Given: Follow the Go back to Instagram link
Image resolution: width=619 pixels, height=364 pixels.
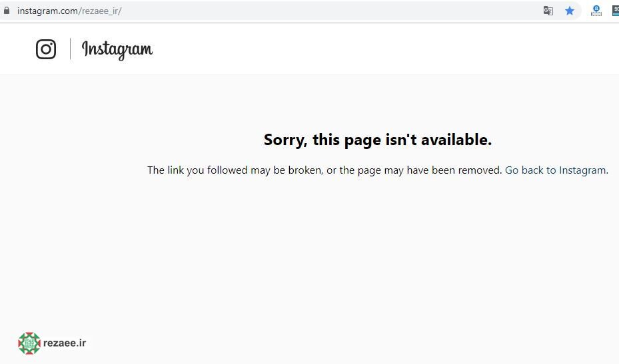Looking at the screenshot, I should point(556,170).
